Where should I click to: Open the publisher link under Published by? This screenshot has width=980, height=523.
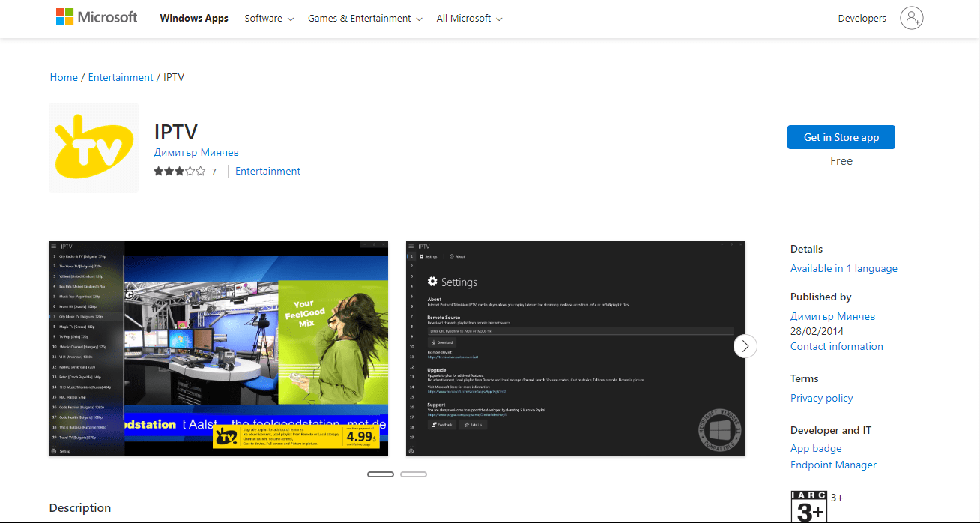pyautogui.click(x=832, y=316)
